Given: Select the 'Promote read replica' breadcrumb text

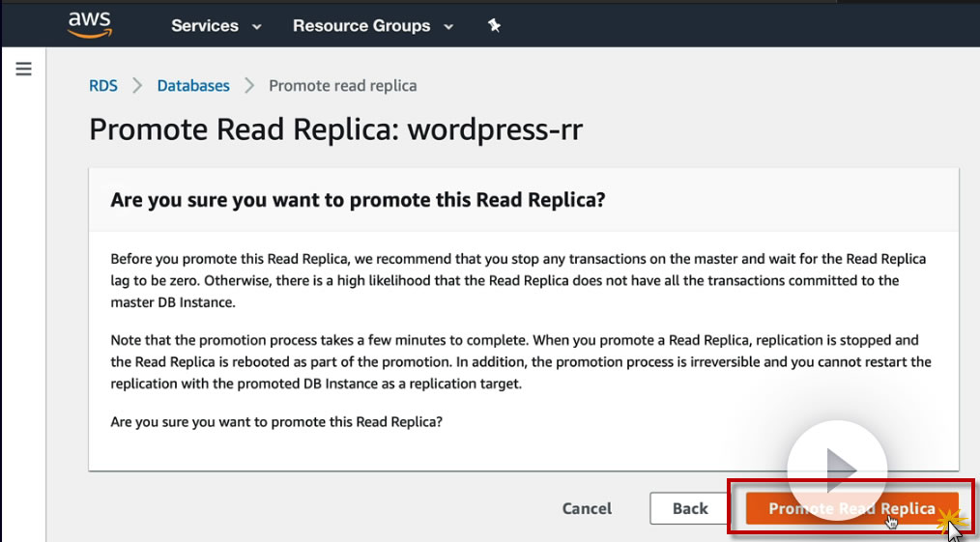Looking at the screenshot, I should [342, 86].
